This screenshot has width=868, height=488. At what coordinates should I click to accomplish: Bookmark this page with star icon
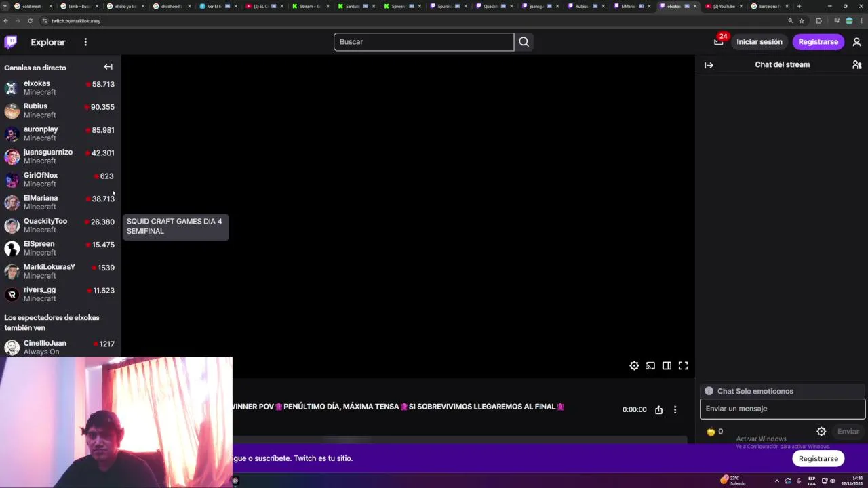coord(802,21)
